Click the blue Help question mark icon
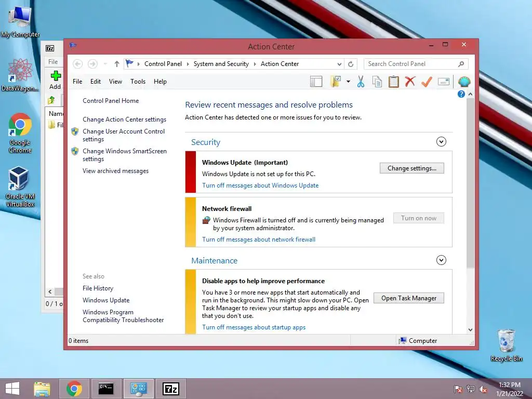The width and height of the screenshot is (532, 399). [x=461, y=94]
